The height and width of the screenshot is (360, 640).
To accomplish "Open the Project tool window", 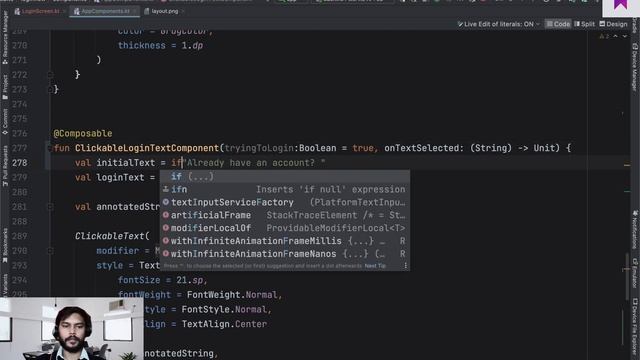I will [x=5, y=87].
